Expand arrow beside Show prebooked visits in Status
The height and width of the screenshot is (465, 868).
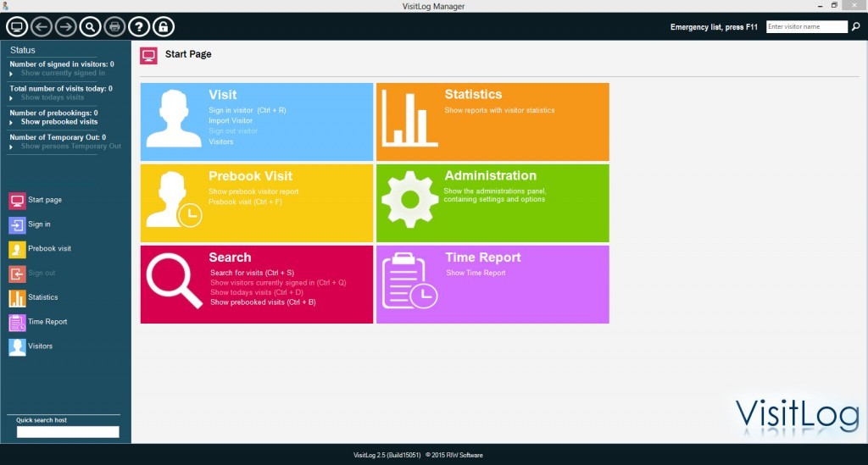coord(11,122)
